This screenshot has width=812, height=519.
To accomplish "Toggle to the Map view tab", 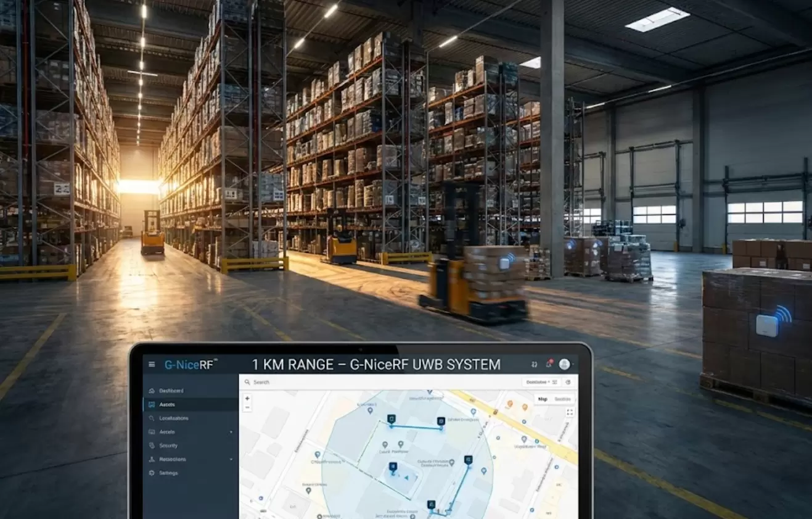I will (542, 399).
